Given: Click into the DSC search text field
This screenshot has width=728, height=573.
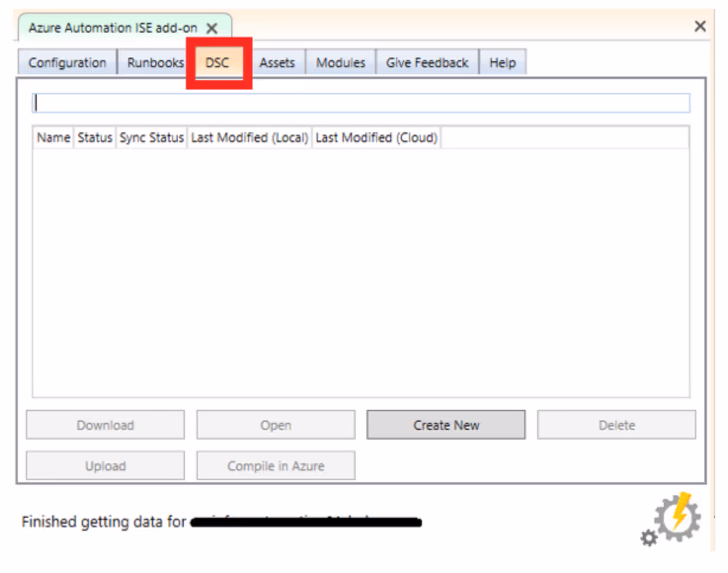Looking at the screenshot, I should coord(361,103).
